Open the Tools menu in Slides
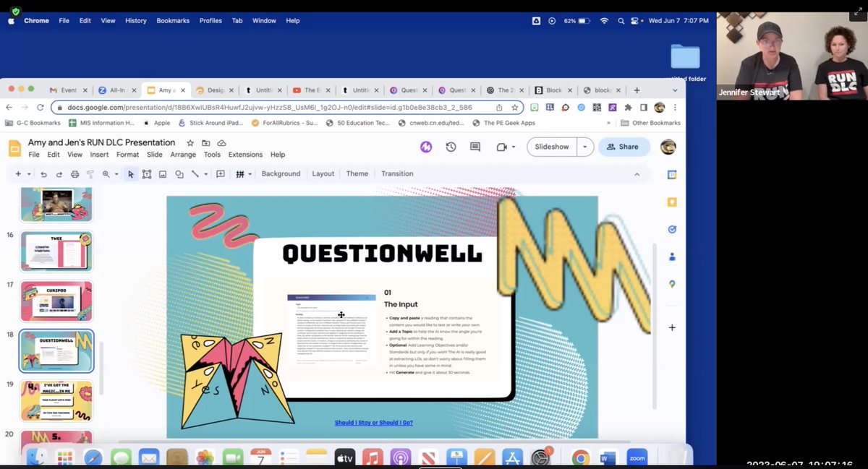868x469 pixels. (212, 155)
